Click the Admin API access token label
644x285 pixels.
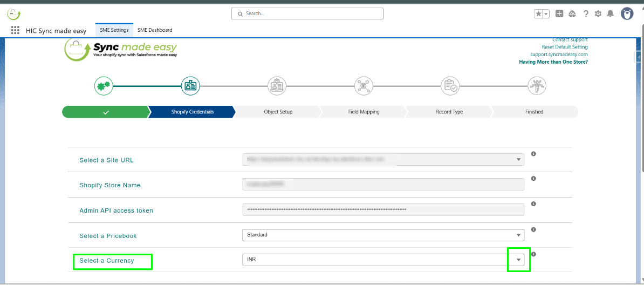click(x=116, y=211)
